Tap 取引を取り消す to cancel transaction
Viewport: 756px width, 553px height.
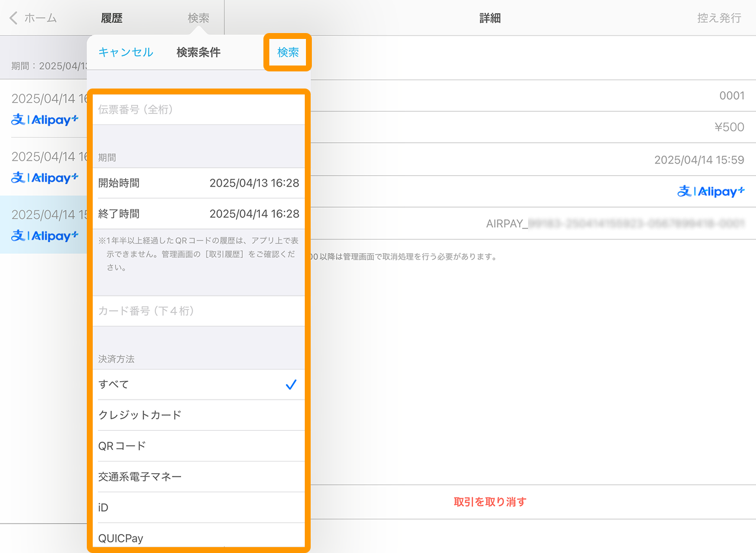click(x=490, y=502)
